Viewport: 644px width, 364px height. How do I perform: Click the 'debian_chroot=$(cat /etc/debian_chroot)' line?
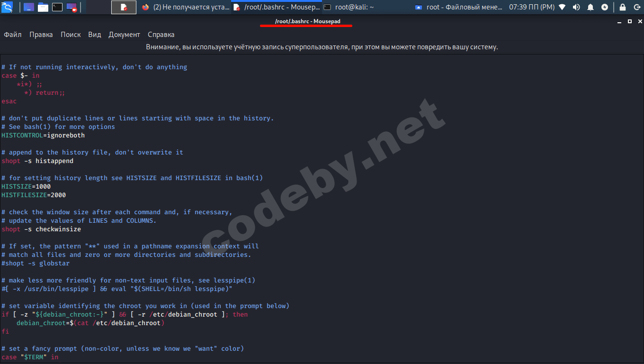[x=90, y=323]
